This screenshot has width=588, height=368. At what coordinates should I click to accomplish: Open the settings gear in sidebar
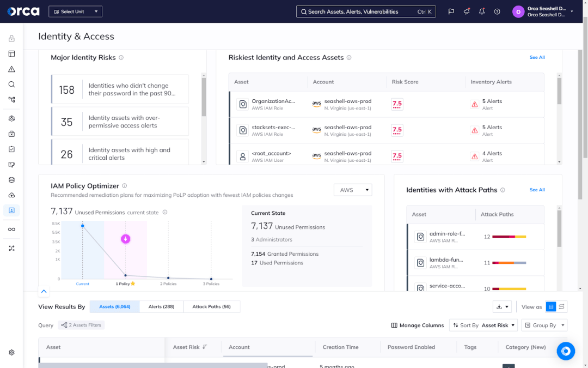(x=11, y=353)
